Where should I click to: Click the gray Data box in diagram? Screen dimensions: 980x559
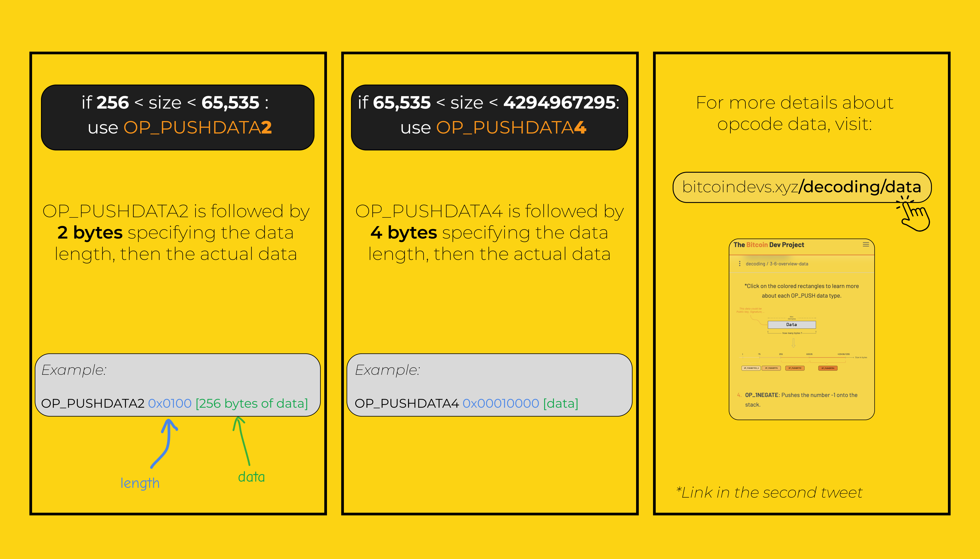(x=791, y=325)
